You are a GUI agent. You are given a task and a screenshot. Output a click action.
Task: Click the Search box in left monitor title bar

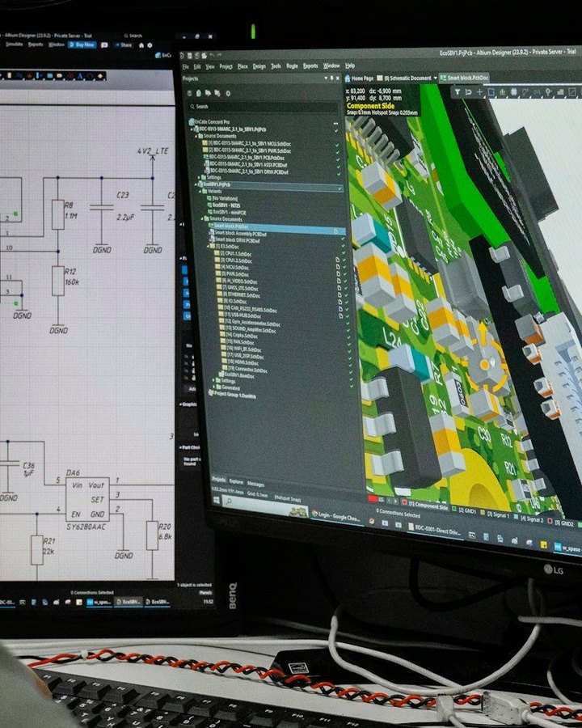(133, 36)
